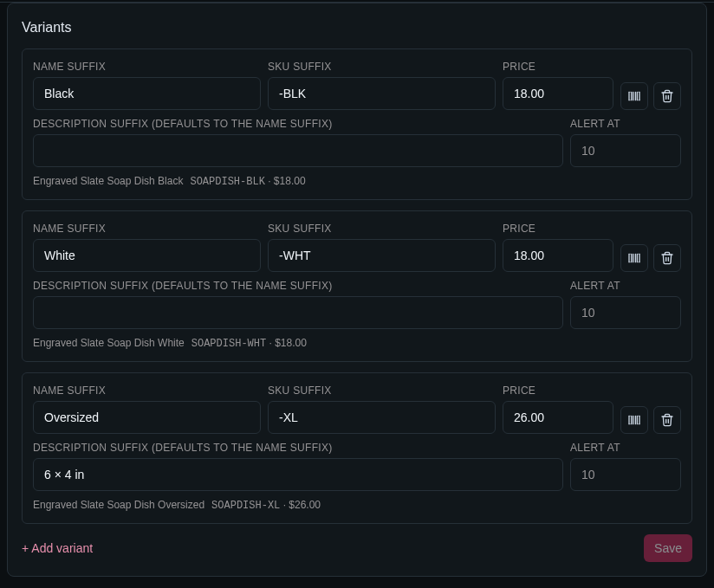714x588 pixels.
Task: Delete the Black variant with trash icon
Action: coord(666,96)
